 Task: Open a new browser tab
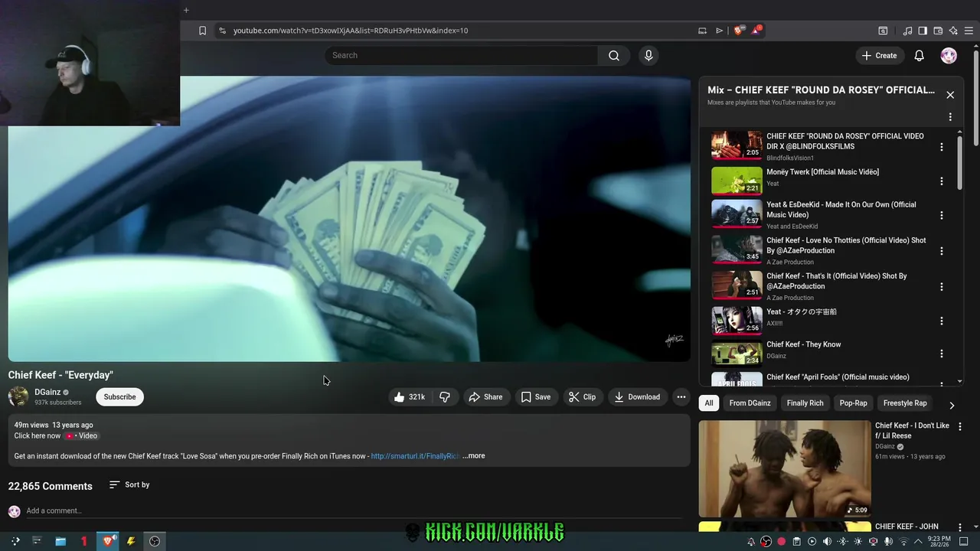click(186, 10)
